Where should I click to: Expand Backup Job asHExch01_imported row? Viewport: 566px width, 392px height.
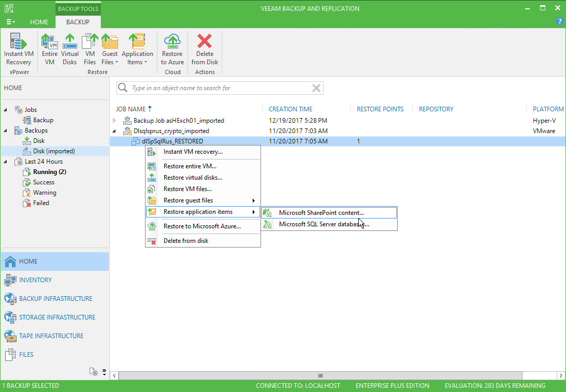pos(114,120)
